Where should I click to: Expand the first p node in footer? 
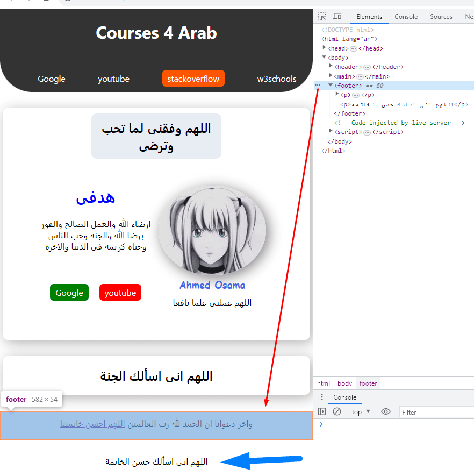[337, 94]
